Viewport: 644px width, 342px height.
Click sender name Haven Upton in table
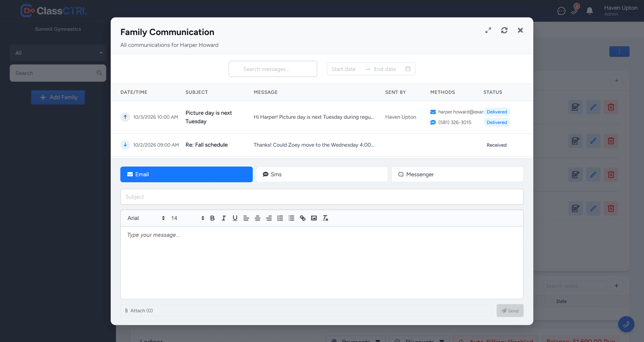pos(401,117)
